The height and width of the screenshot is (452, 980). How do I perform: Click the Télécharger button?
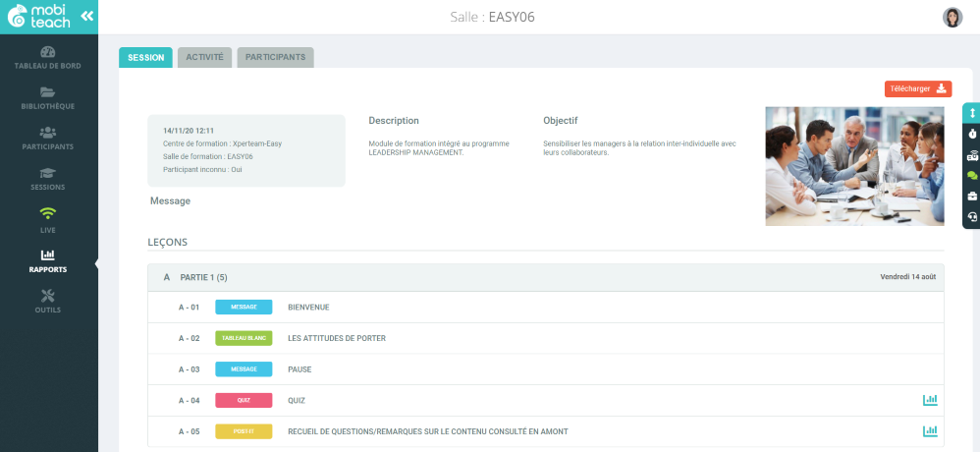pos(917,88)
